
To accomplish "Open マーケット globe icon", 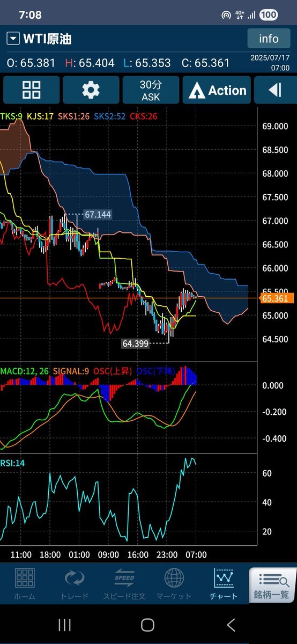I will tap(174, 584).
